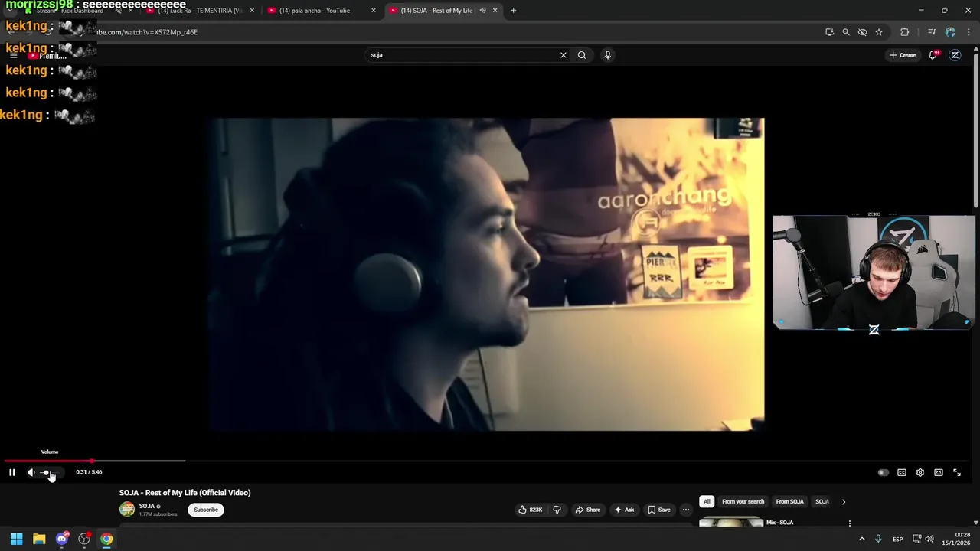This screenshot has height=551, width=980.
Task: Open the system volume tray icon
Action: (929, 540)
